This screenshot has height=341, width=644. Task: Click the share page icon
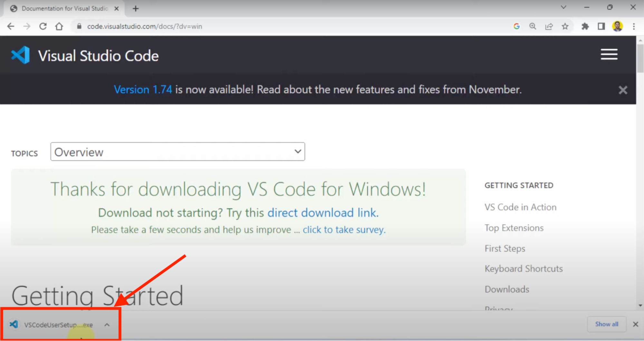click(549, 26)
